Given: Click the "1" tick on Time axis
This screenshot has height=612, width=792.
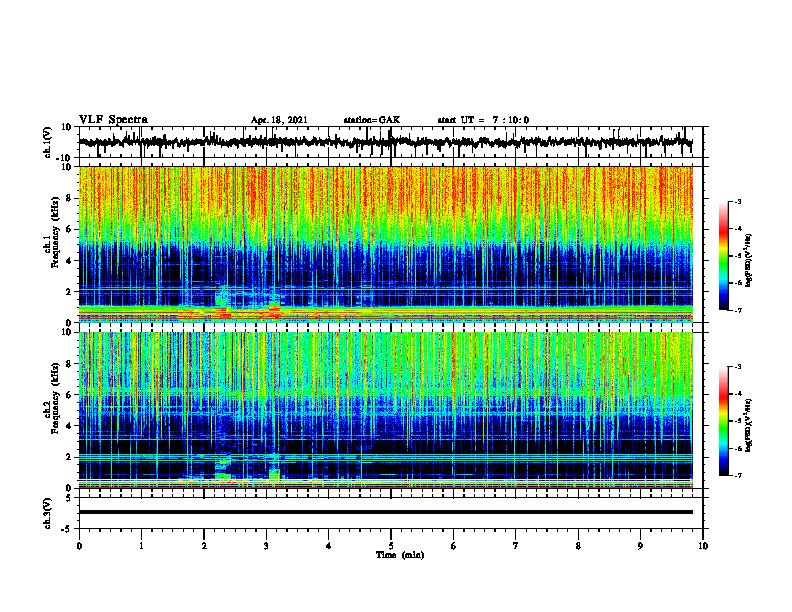Looking at the screenshot, I should tap(141, 546).
